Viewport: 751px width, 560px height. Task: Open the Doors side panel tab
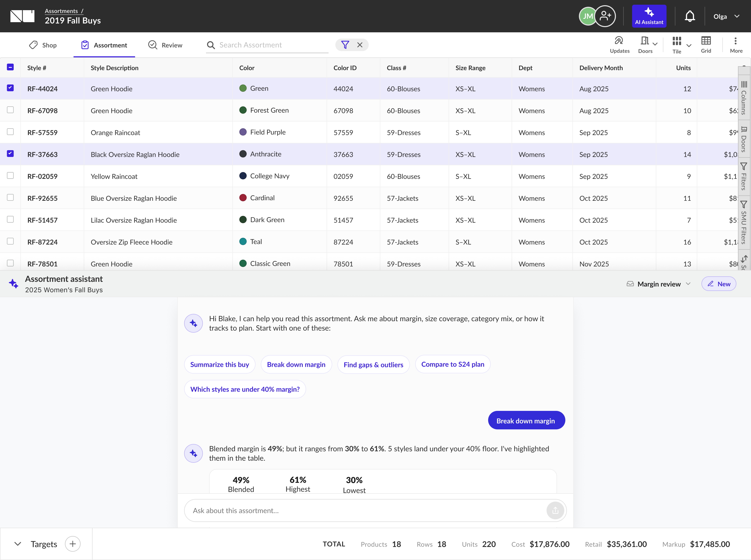tap(743, 139)
